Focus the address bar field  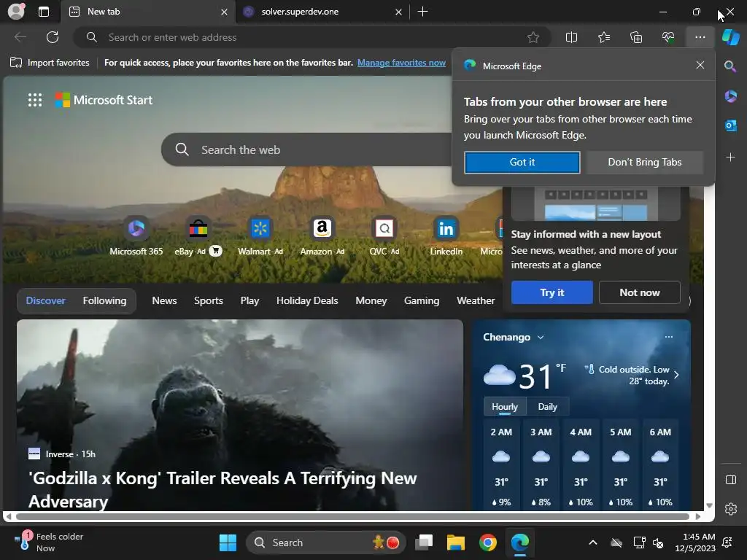pos(312,37)
